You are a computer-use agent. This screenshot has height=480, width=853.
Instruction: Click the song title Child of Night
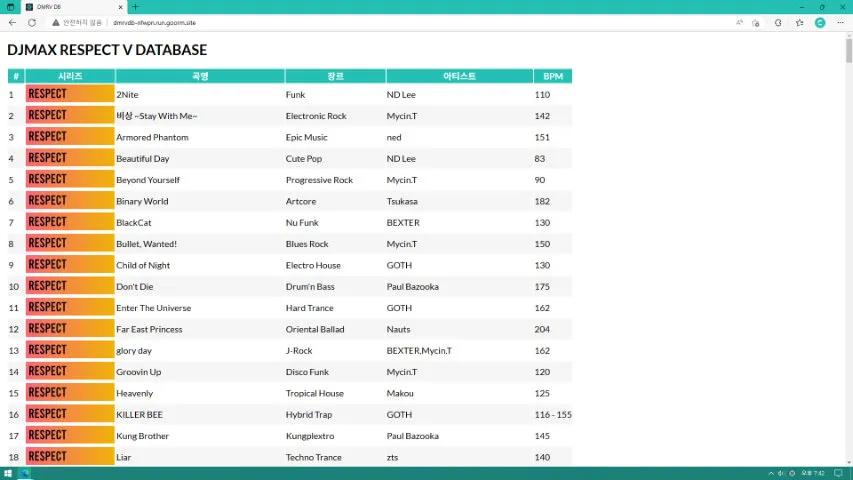[143, 266]
